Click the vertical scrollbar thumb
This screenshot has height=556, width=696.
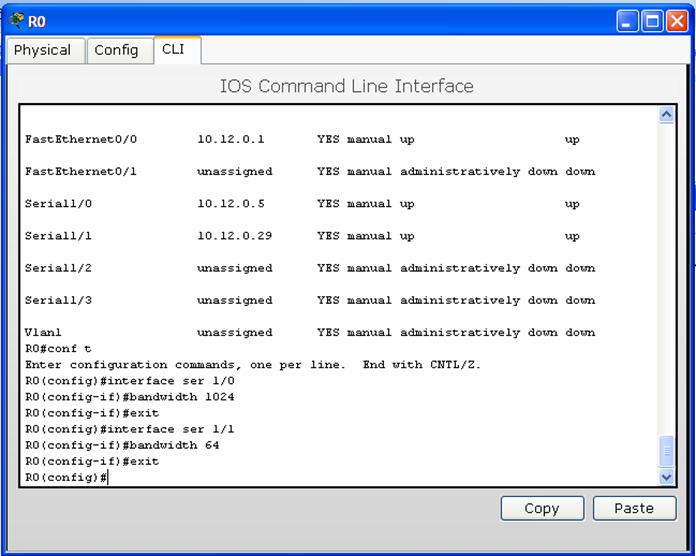pos(667,452)
